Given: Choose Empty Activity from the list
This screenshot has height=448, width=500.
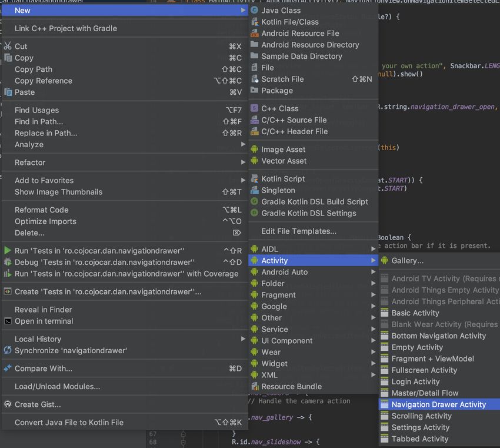Looking at the screenshot, I should click(x=439, y=347).
